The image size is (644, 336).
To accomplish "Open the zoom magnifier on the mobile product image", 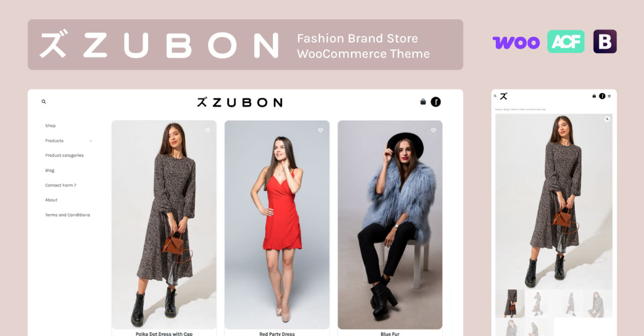I will (x=607, y=119).
